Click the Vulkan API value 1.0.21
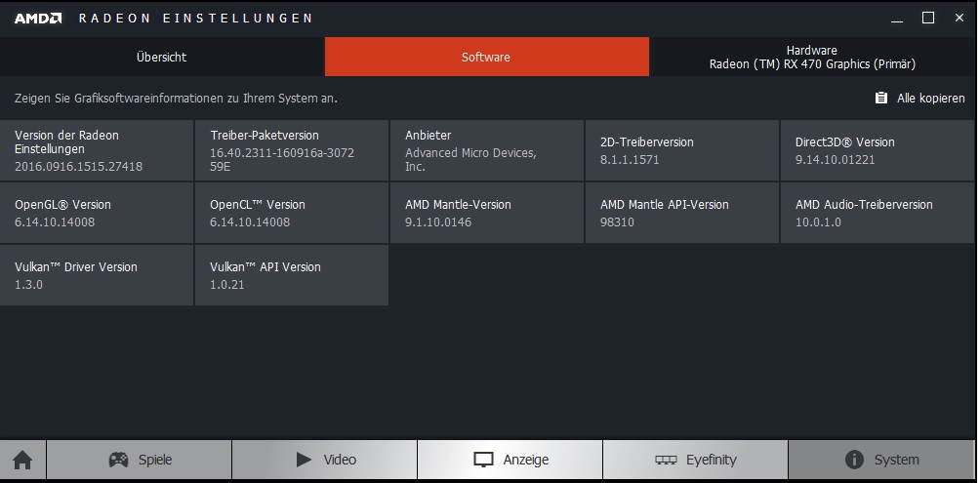Image resolution: width=980 pixels, height=483 pixels. click(226, 285)
